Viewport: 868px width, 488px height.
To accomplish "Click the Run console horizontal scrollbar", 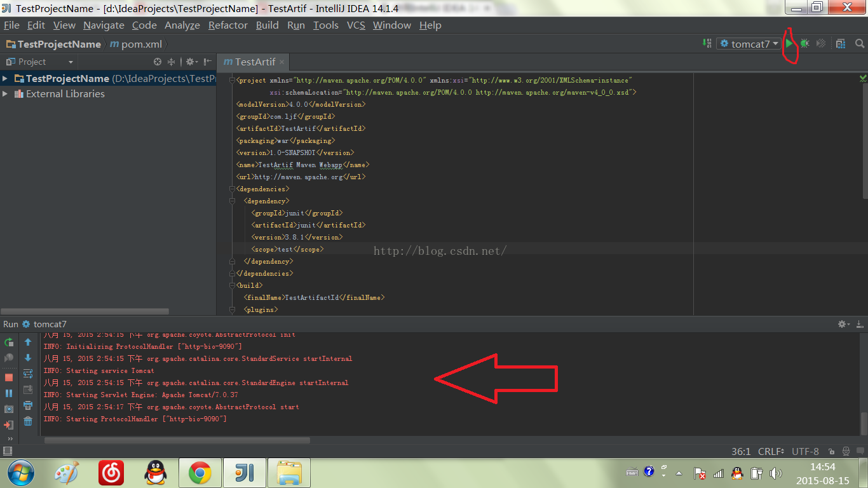I will pos(177,440).
